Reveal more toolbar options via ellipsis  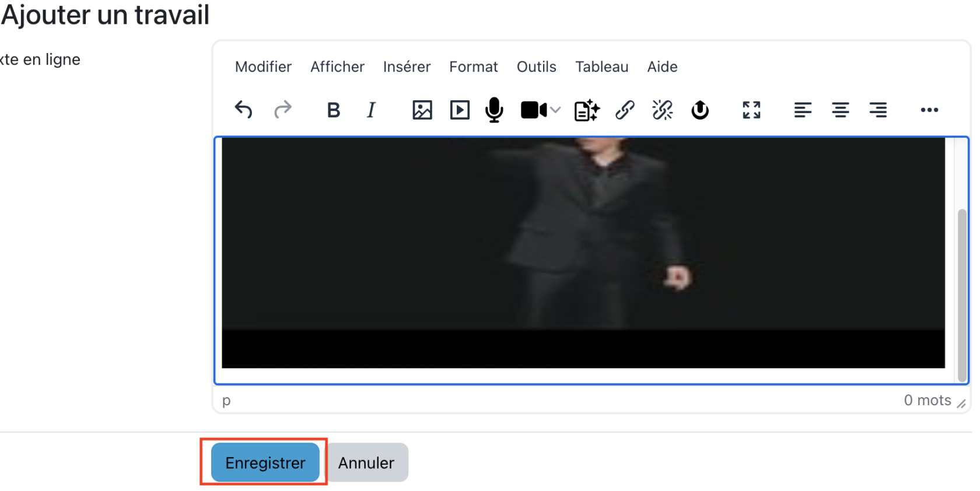pos(929,110)
